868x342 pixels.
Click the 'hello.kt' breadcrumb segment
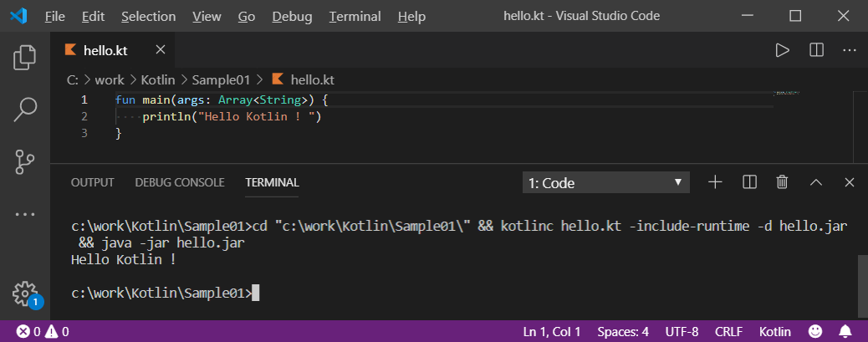click(x=312, y=80)
